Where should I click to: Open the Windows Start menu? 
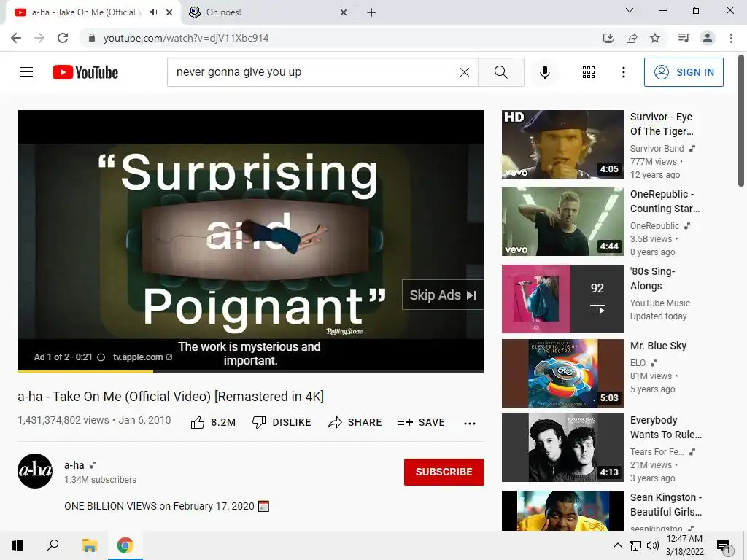click(x=18, y=545)
